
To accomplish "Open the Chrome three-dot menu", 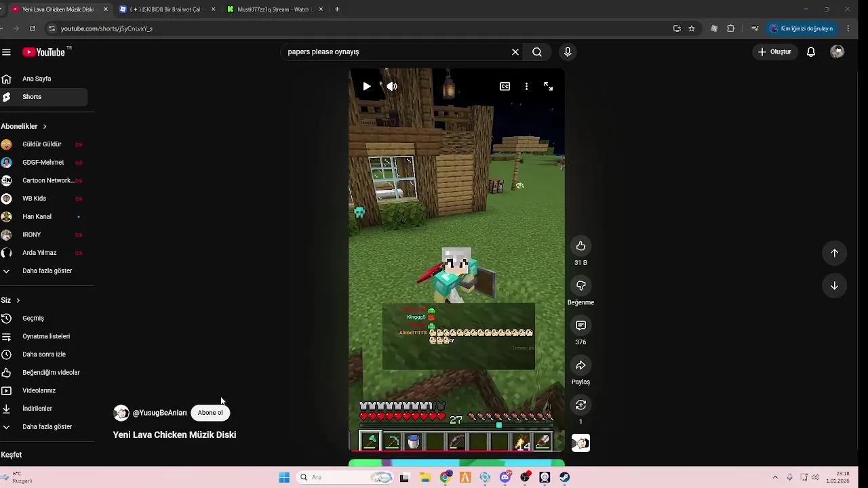I will 848,28.
